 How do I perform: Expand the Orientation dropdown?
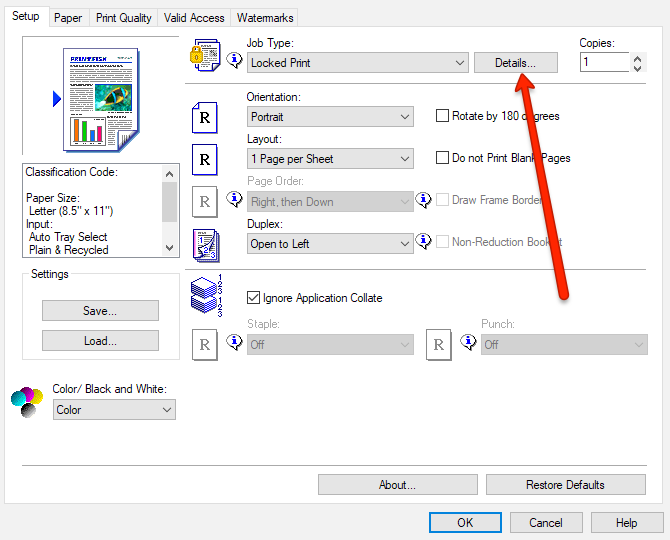tap(330, 117)
